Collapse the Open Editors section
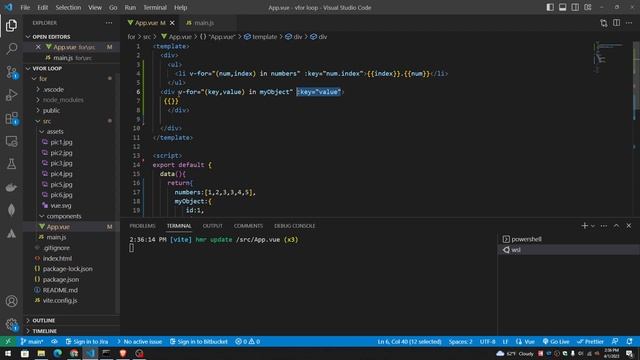This screenshot has height=360, width=640. pos(51,37)
